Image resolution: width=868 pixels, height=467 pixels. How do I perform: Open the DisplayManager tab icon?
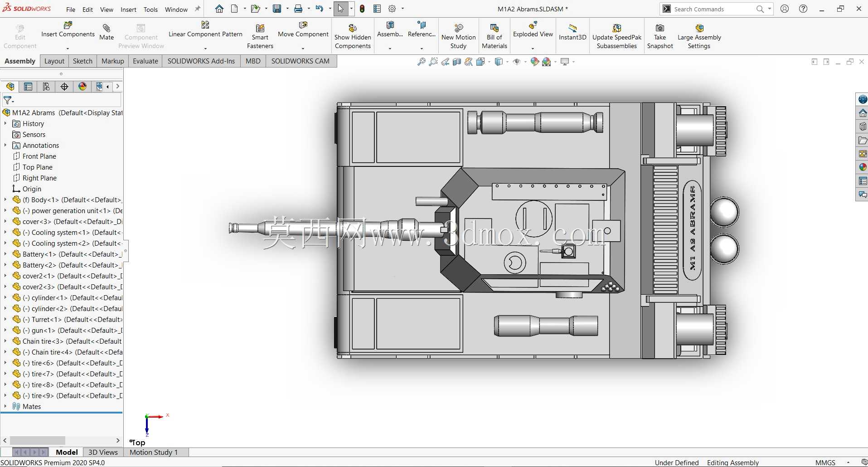click(82, 87)
